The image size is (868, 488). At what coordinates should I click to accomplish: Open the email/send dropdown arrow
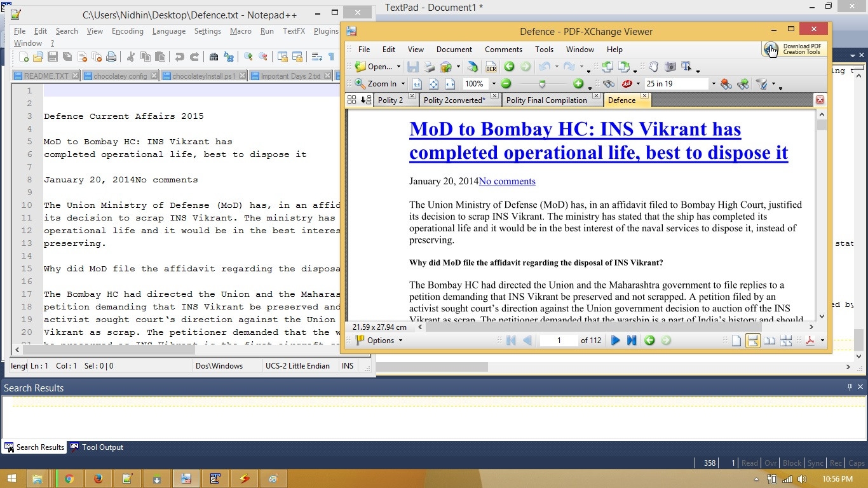tap(458, 67)
